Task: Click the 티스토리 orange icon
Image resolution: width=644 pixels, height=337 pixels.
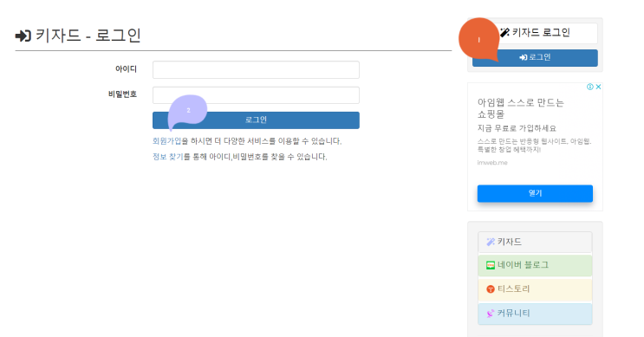Action: [491, 289]
